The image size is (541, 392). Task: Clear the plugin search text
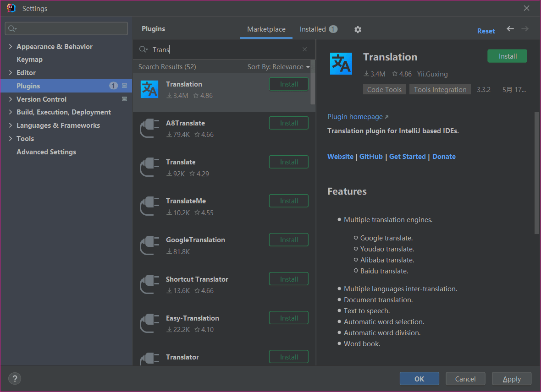[x=305, y=49]
